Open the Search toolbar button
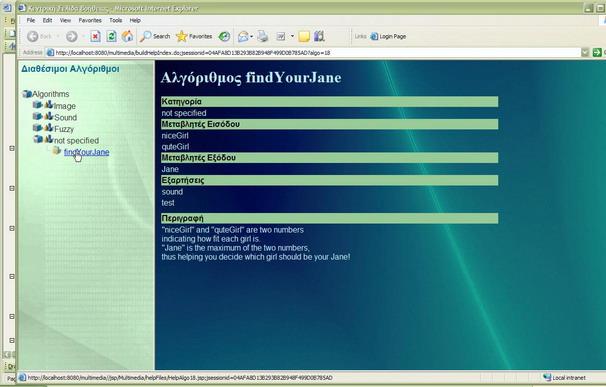 coord(155,36)
